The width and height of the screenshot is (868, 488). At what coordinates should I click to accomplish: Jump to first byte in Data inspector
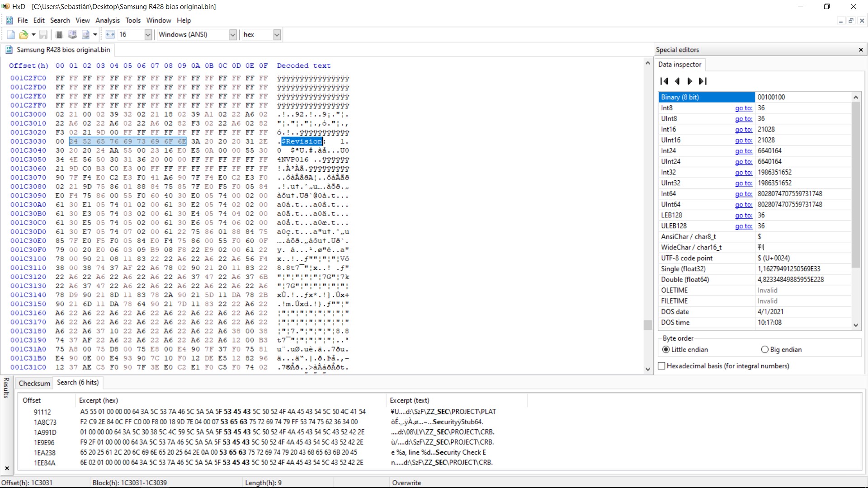pyautogui.click(x=664, y=81)
